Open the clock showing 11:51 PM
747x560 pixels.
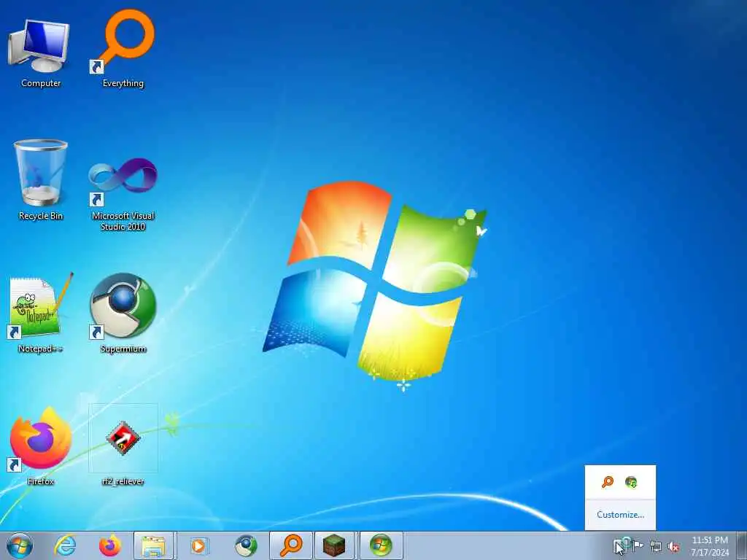point(710,546)
